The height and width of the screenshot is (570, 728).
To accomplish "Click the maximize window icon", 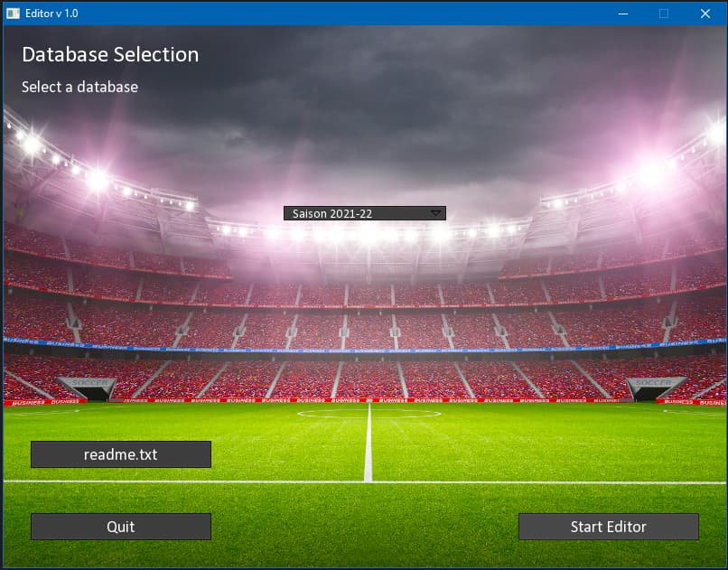I will [664, 14].
